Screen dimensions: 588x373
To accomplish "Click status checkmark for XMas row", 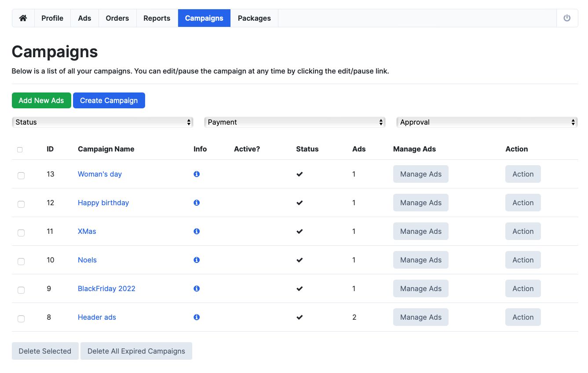I will pos(299,231).
